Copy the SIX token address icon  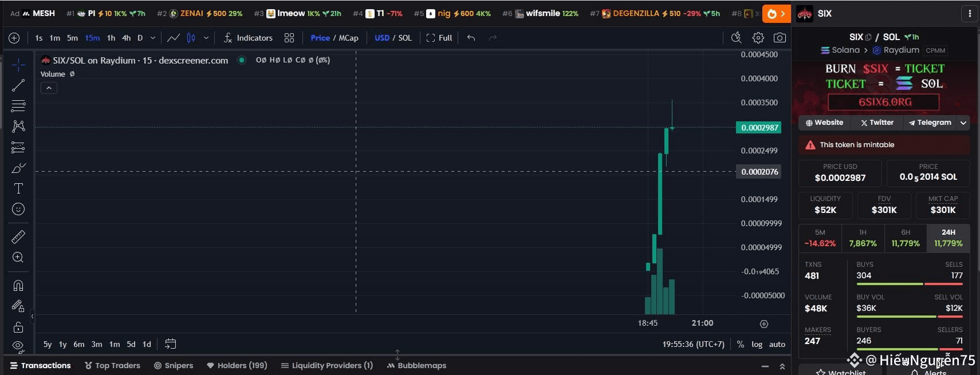[868, 37]
